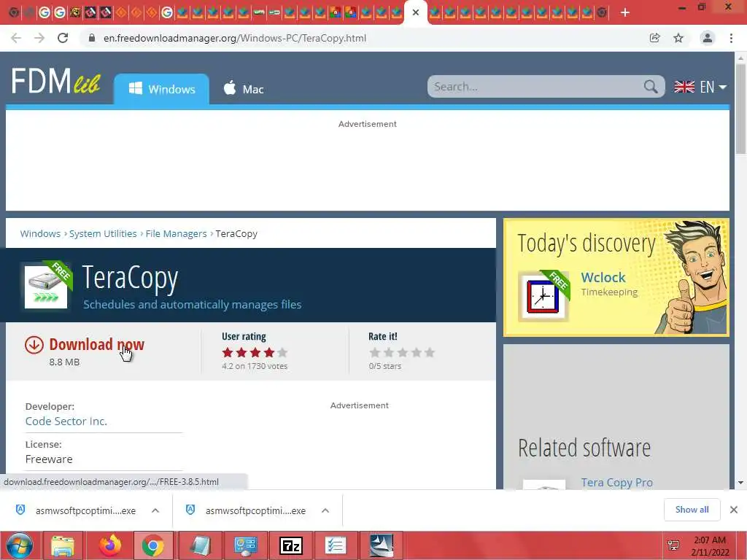Click the page vertical scrollbar thumb

coord(740,109)
